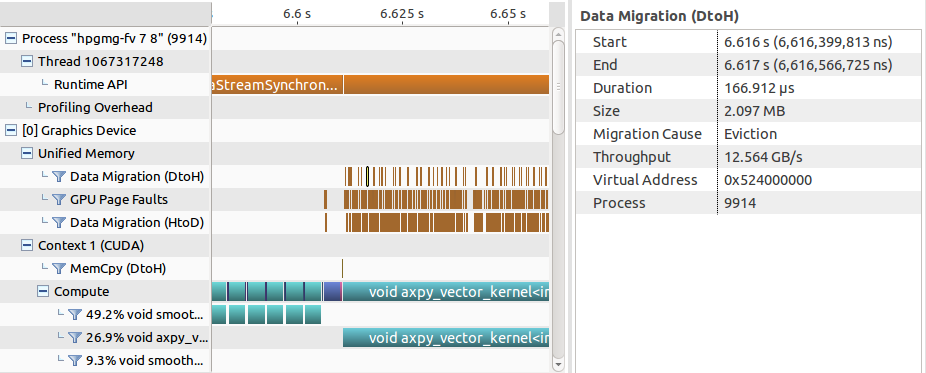Click the MemCpy (DtoH) timeline event

tap(343, 269)
